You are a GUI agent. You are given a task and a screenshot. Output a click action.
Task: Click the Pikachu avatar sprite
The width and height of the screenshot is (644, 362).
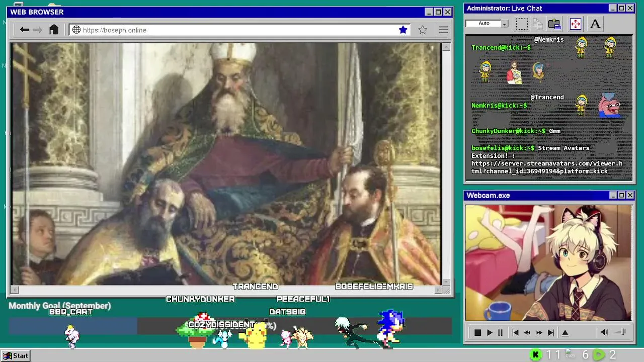coord(254,336)
